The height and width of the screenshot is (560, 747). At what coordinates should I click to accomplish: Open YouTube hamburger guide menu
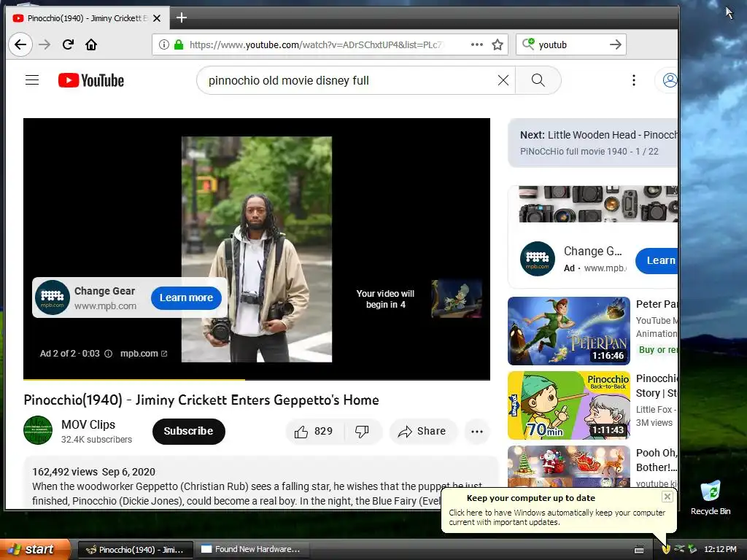click(x=32, y=80)
